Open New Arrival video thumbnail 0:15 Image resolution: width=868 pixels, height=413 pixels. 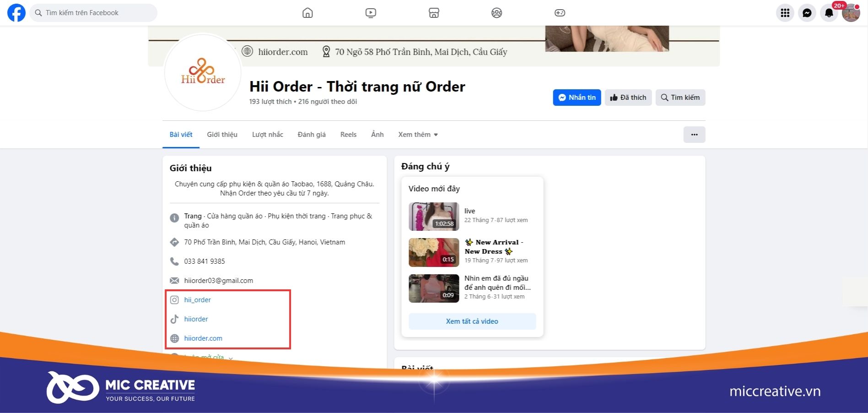click(x=434, y=252)
